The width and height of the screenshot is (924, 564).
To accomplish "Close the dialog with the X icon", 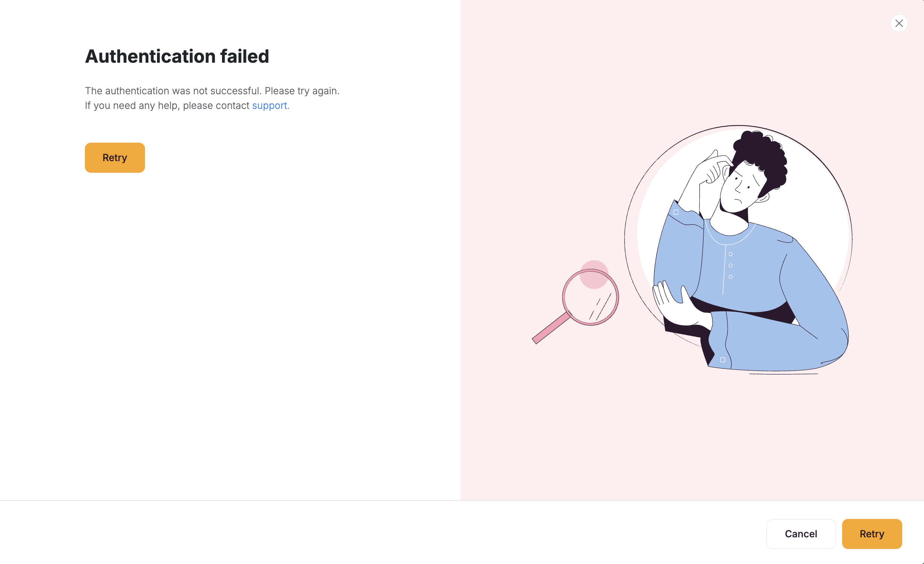I will 899,23.
